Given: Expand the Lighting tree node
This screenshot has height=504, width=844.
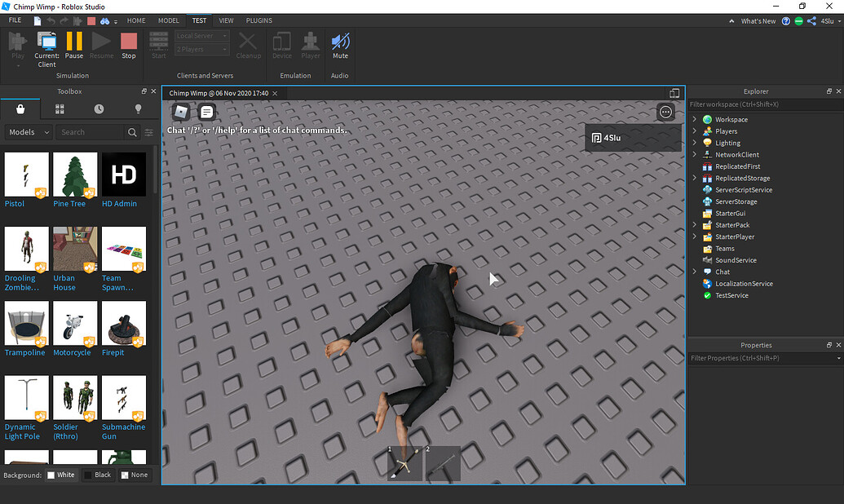Looking at the screenshot, I should [x=694, y=143].
